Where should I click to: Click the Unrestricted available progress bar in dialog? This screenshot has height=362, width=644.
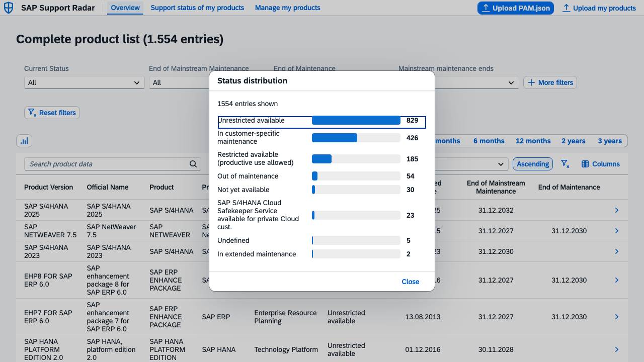(356, 120)
